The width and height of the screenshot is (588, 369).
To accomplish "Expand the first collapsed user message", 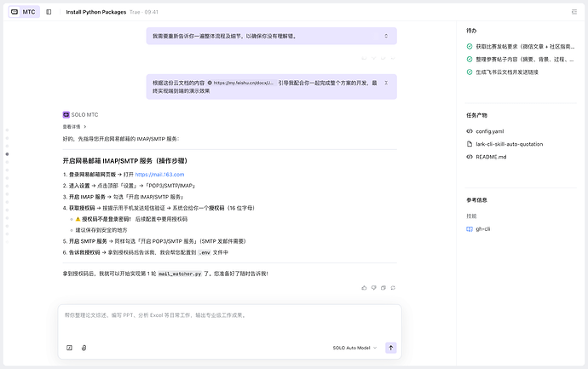I will point(386,36).
